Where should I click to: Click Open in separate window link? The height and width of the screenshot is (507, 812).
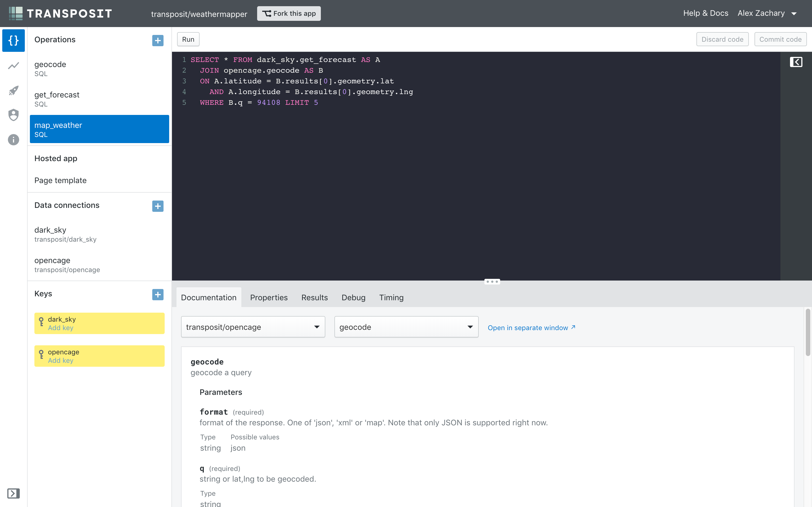coord(531,328)
